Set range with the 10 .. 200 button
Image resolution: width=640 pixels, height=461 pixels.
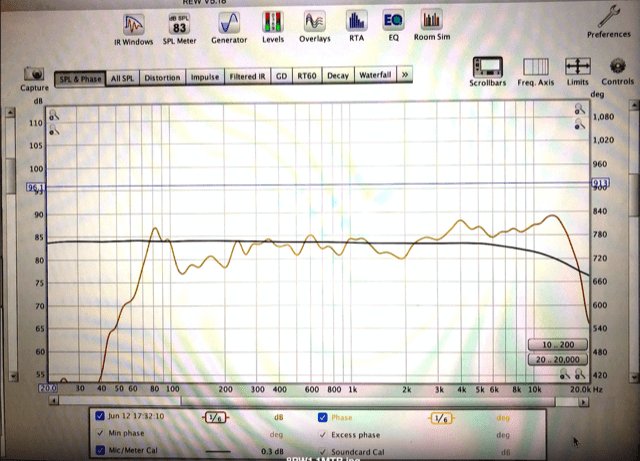click(x=558, y=345)
